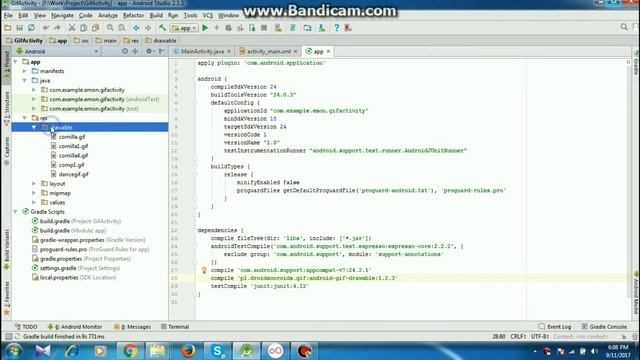Click the Debug app bug icon
640x360 pixels.
pos(229,28)
